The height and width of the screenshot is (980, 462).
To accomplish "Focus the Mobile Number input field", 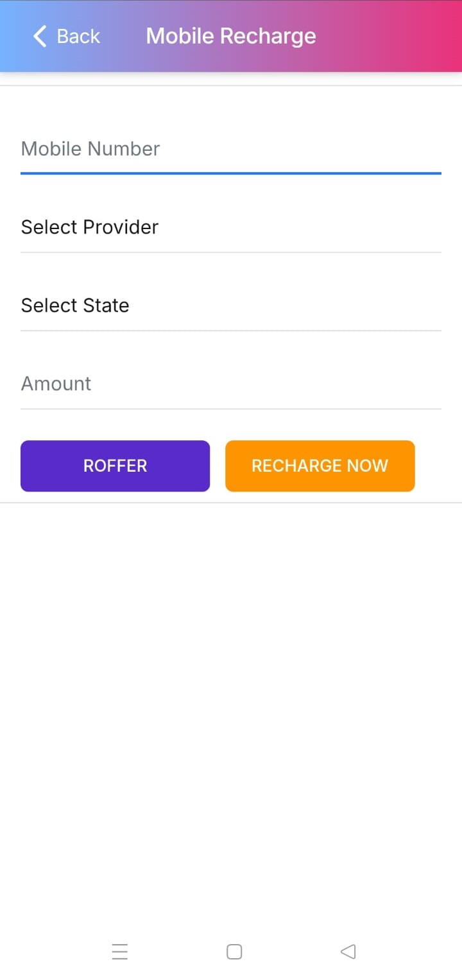I will [x=231, y=149].
